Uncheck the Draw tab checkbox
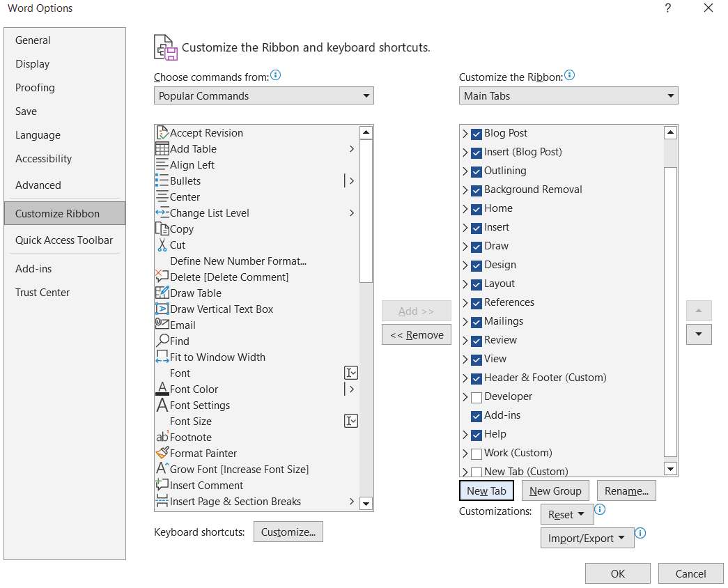 tap(477, 247)
